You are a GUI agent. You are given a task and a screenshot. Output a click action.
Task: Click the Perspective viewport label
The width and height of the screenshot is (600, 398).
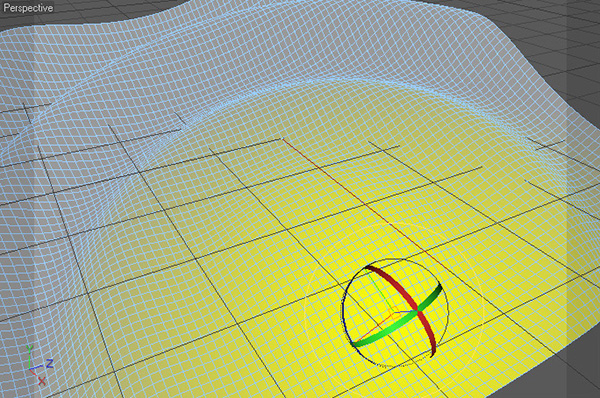pos(28,8)
